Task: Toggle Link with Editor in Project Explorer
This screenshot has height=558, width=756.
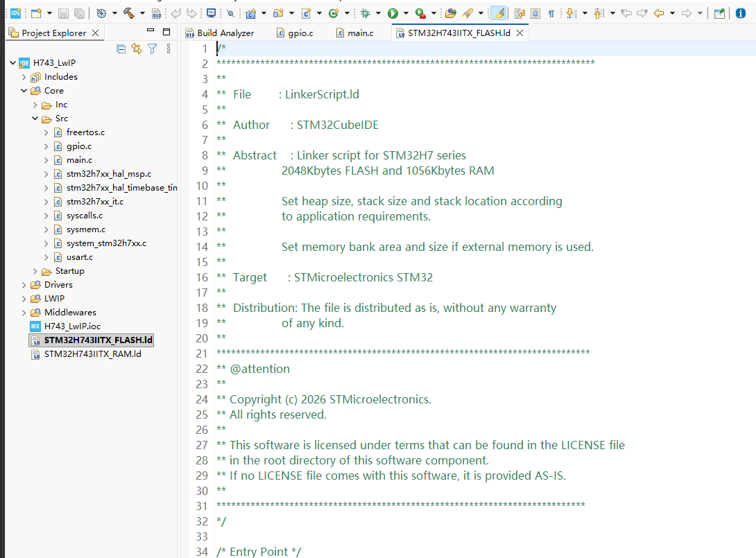Action: (137, 49)
